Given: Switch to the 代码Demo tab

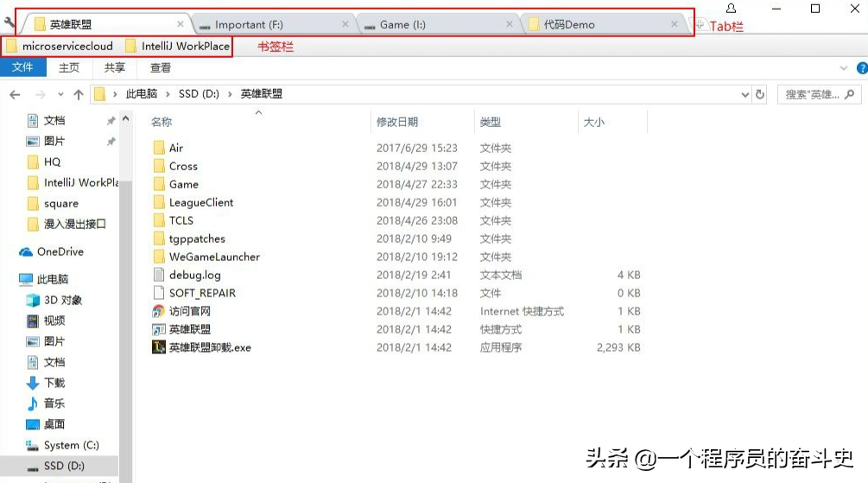Looking at the screenshot, I should (x=604, y=24).
